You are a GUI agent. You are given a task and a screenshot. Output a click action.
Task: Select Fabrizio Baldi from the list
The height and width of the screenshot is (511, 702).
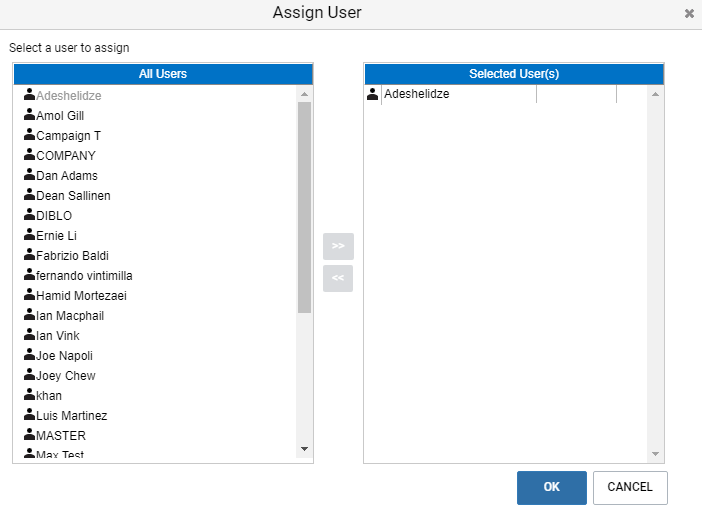[72, 256]
